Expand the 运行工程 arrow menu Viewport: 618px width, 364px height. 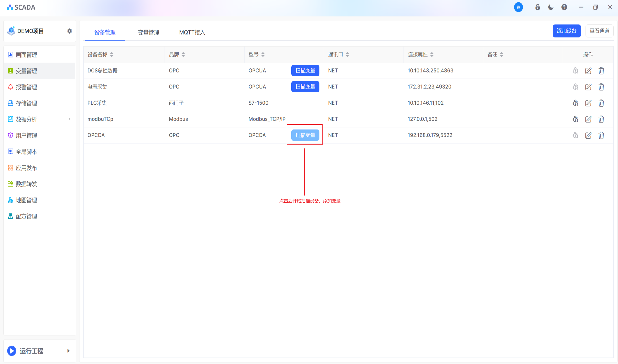[68, 351]
